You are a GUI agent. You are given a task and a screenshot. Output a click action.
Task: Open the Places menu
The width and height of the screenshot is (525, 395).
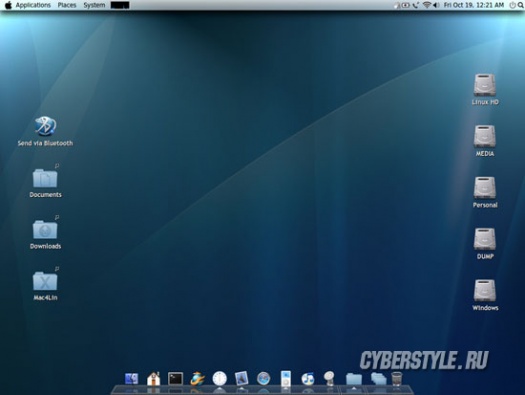[x=67, y=5]
